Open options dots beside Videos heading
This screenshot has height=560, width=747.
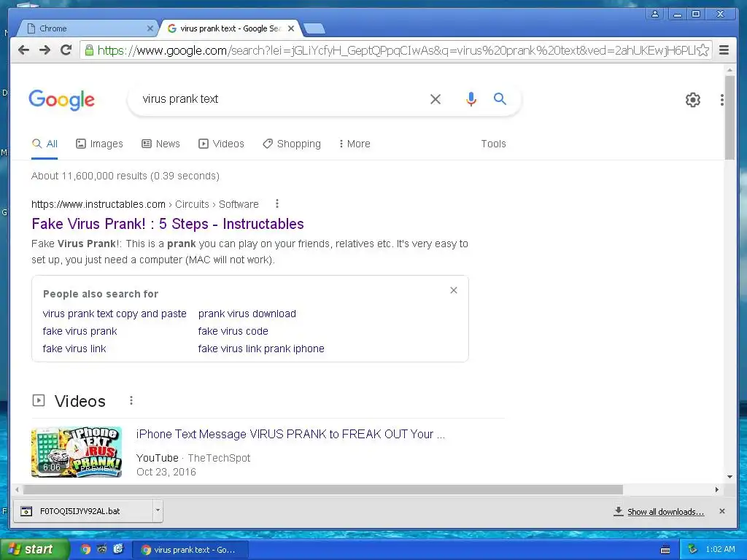tap(131, 401)
